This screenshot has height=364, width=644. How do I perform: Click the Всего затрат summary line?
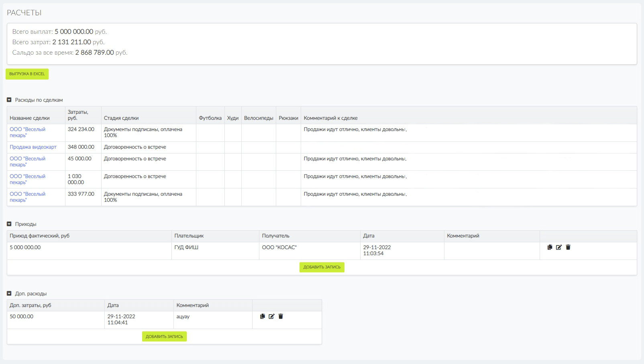tap(58, 42)
